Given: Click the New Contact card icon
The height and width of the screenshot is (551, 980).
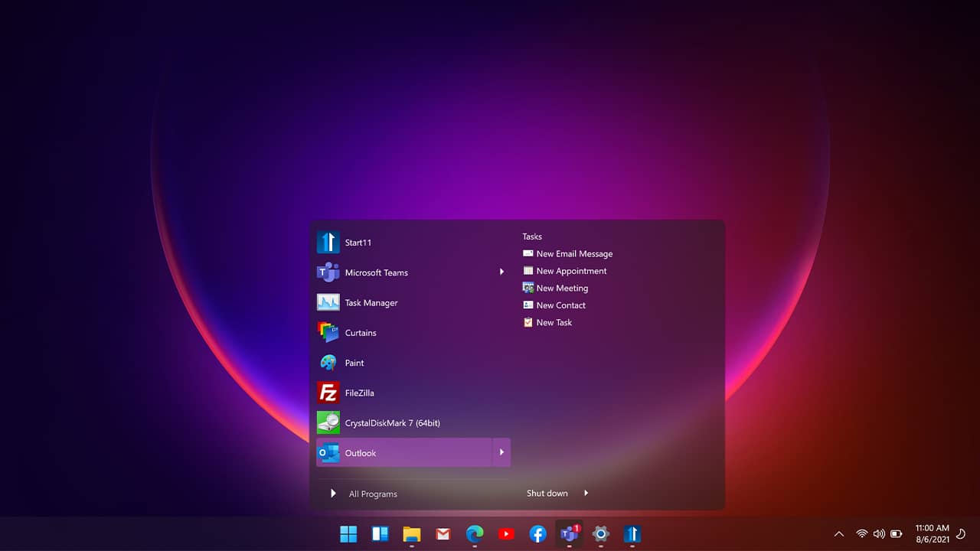Looking at the screenshot, I should point(528,305).
